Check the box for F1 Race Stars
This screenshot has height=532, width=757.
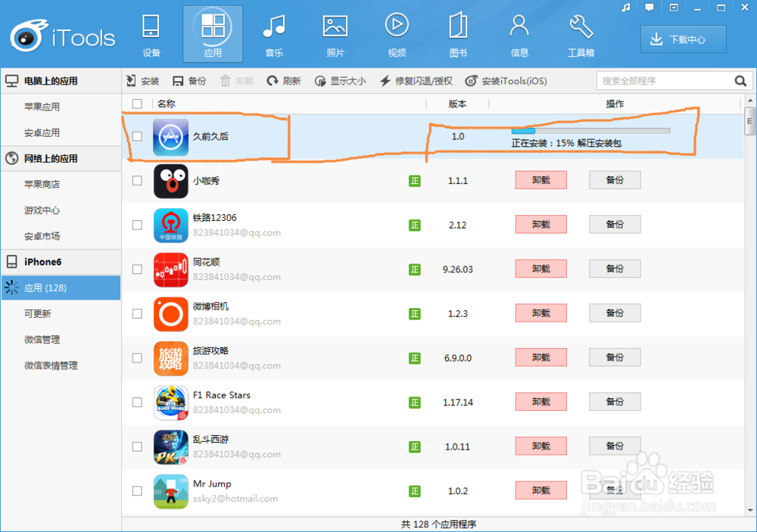[x=137, y=402]
